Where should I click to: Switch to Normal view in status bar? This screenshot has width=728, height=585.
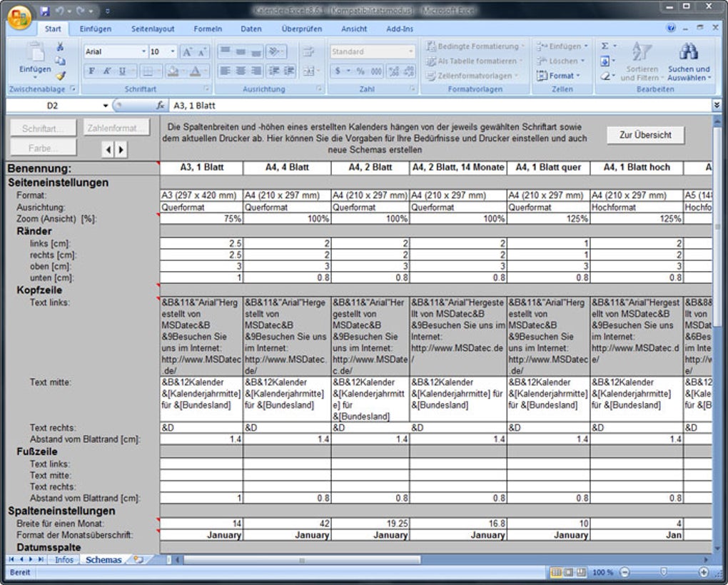click(x=556, y=572)
